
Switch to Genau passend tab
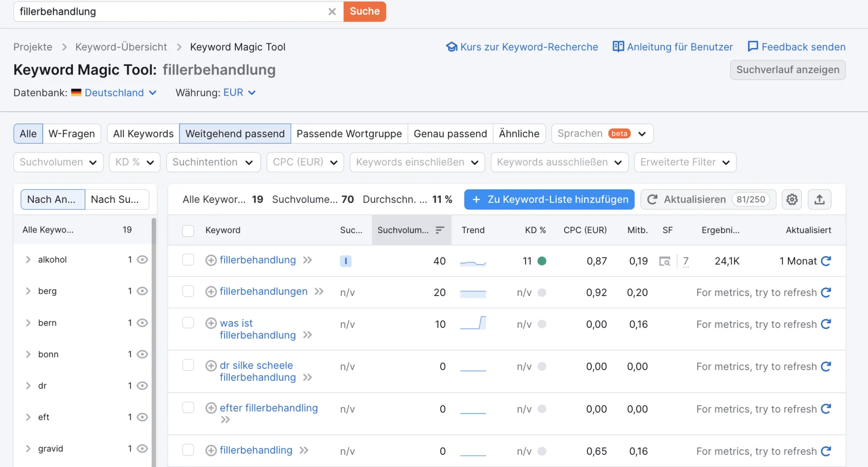pos(450,133)
